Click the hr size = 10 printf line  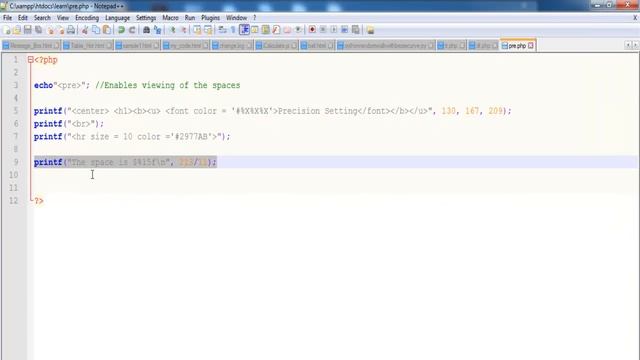[x=132, y=137]
